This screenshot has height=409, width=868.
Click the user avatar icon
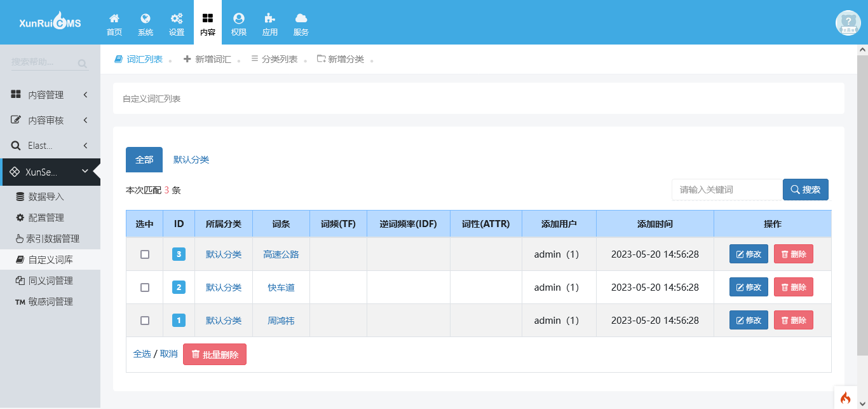click(848, 23)
